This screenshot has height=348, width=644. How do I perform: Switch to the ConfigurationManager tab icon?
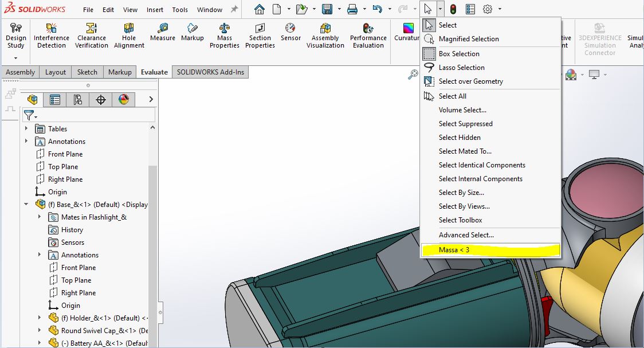pyautogui.click(x=77, y=100)
